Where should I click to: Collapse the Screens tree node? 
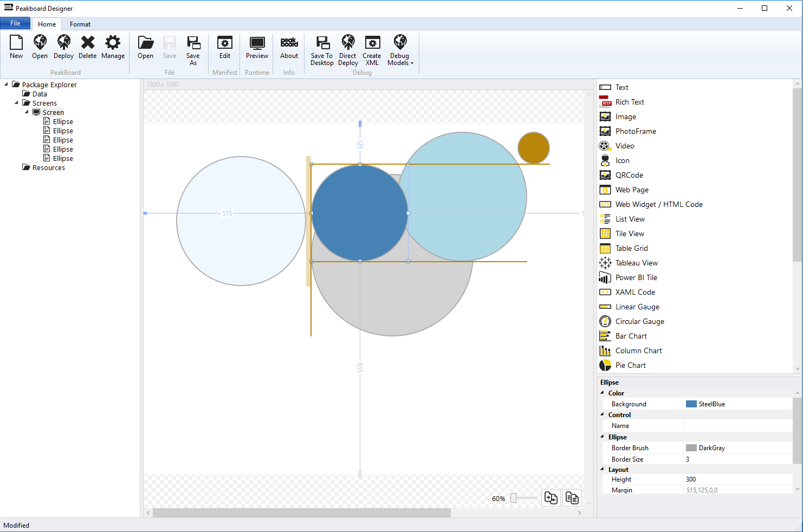point(16,103)
